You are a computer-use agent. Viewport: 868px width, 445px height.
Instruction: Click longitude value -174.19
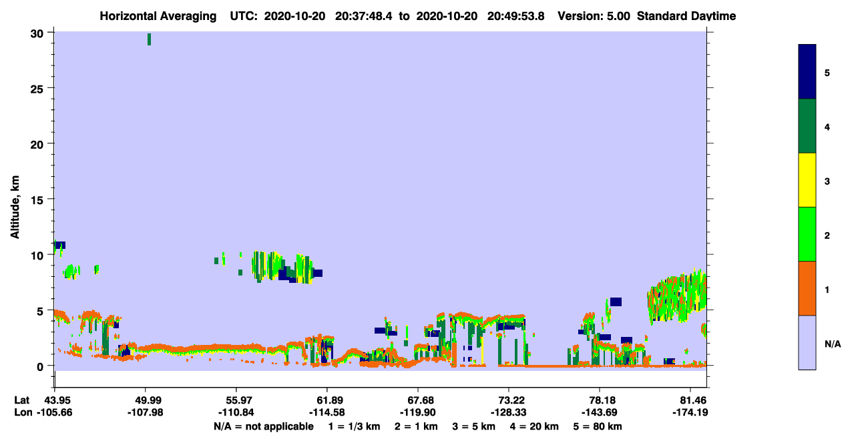point(690,412)
